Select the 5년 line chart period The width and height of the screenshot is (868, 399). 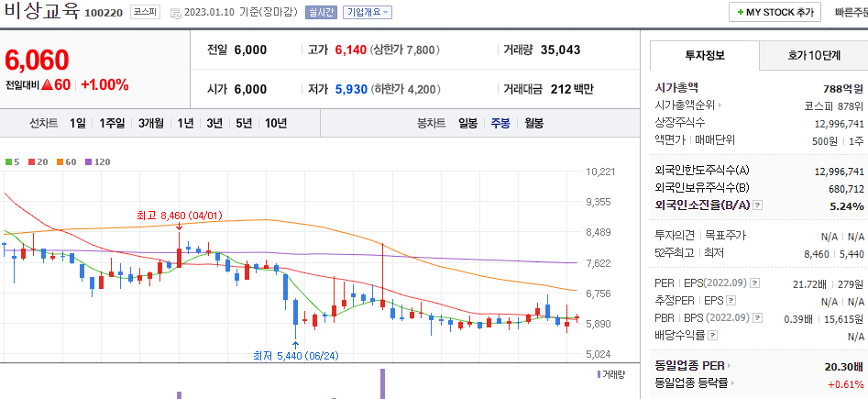coord(244,123)
